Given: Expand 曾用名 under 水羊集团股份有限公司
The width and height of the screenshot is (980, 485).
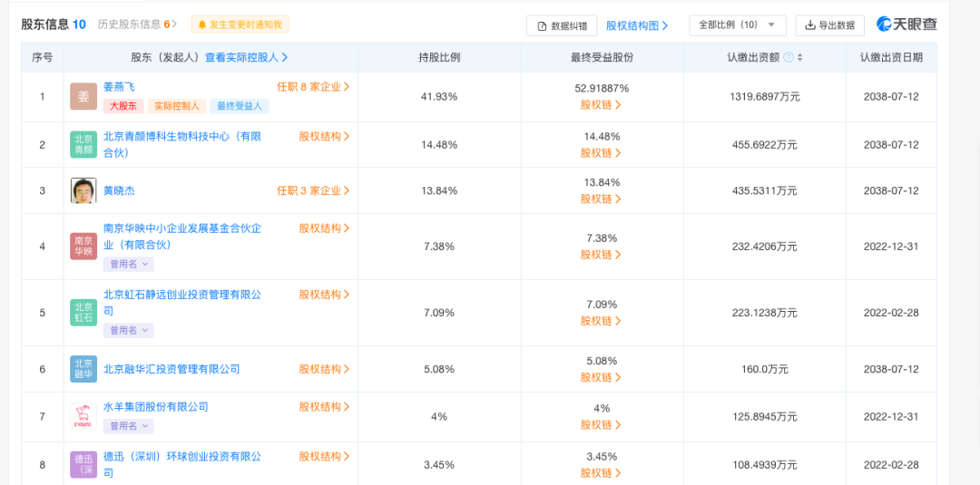Looking at the screenshot, I should 128,426.
